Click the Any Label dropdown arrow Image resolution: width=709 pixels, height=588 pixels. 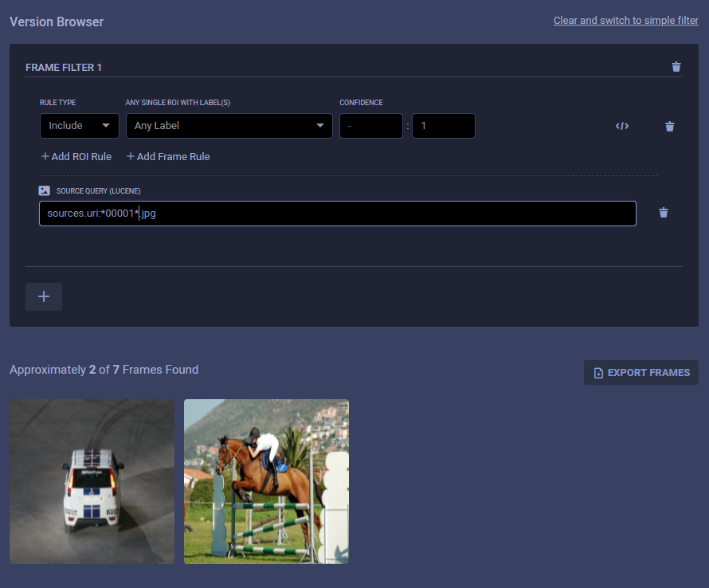320,126
